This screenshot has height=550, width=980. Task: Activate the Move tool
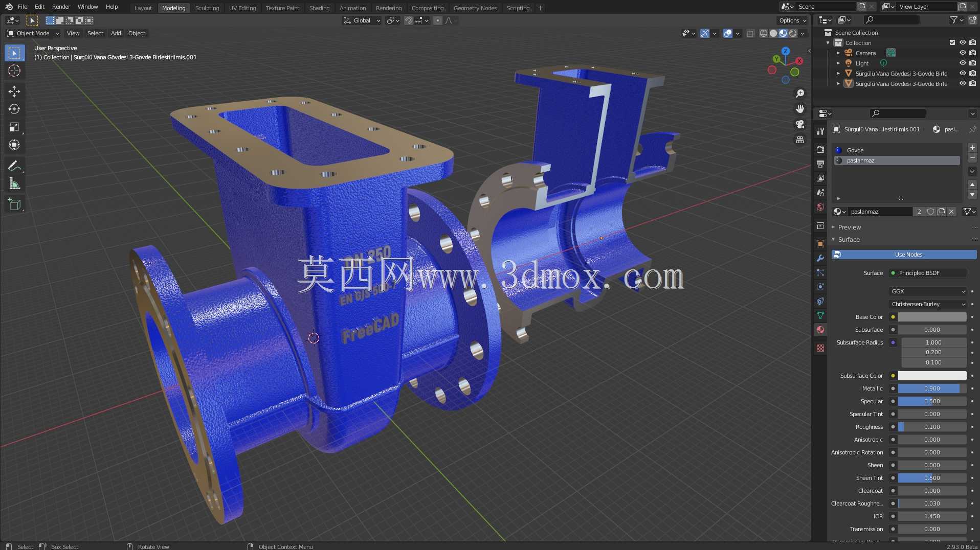[x=14, y=91]
